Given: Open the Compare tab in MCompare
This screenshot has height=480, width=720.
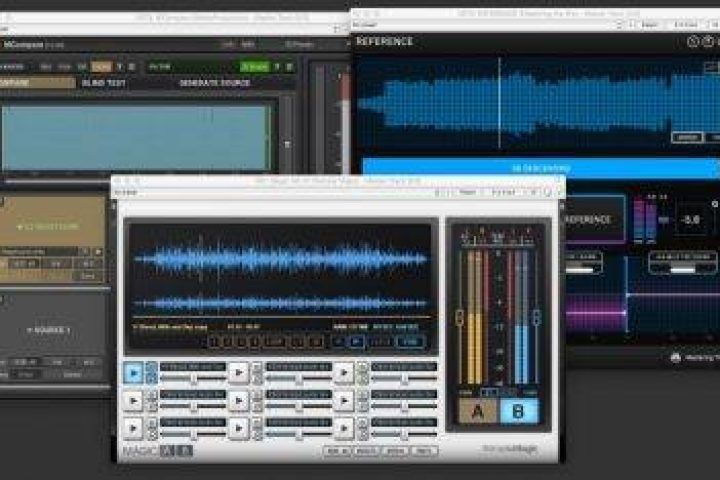Looking at the screenshot, I should point(30,83).
